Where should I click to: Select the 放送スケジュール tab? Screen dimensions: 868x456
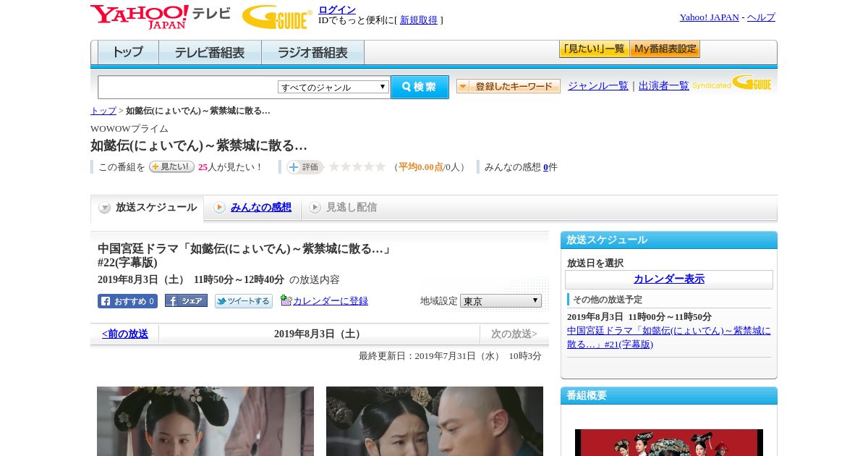coord(148,208)
